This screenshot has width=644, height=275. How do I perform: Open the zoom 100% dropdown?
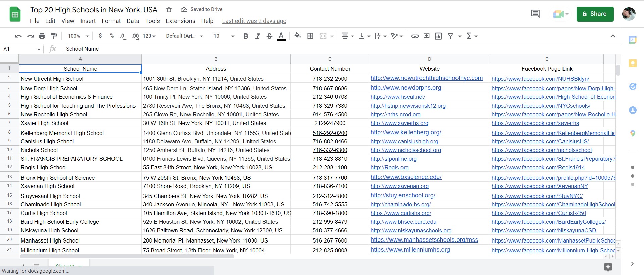(x=78, y=36)
